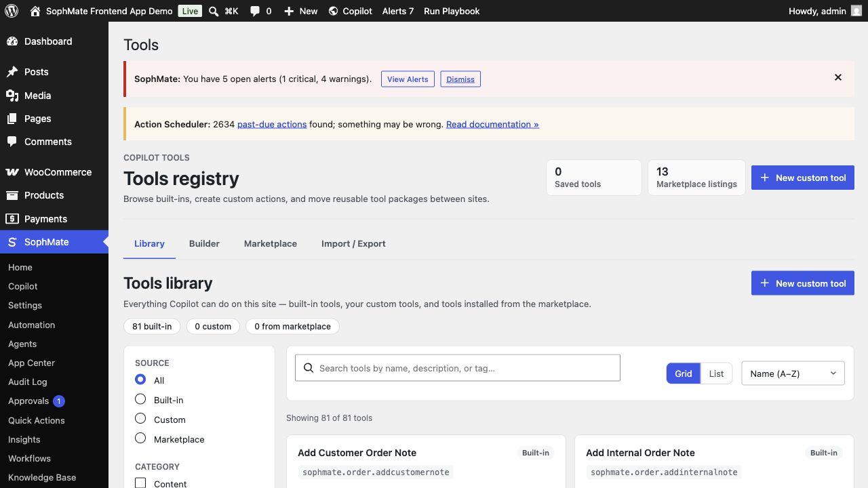Select the Custom source radio button
This screenshot has width=868, height=488.
tap(140, 419)
